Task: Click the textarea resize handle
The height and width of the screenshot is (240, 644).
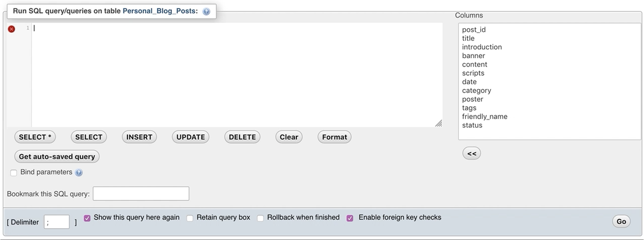Action: pos(438,123)
